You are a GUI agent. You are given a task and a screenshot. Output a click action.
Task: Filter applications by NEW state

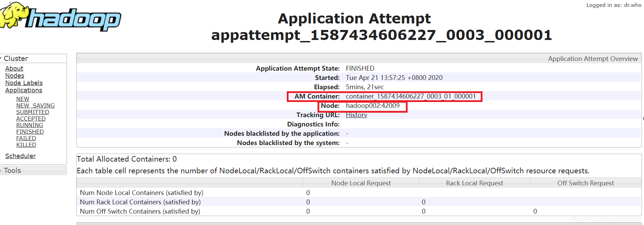tap(23, 99)
